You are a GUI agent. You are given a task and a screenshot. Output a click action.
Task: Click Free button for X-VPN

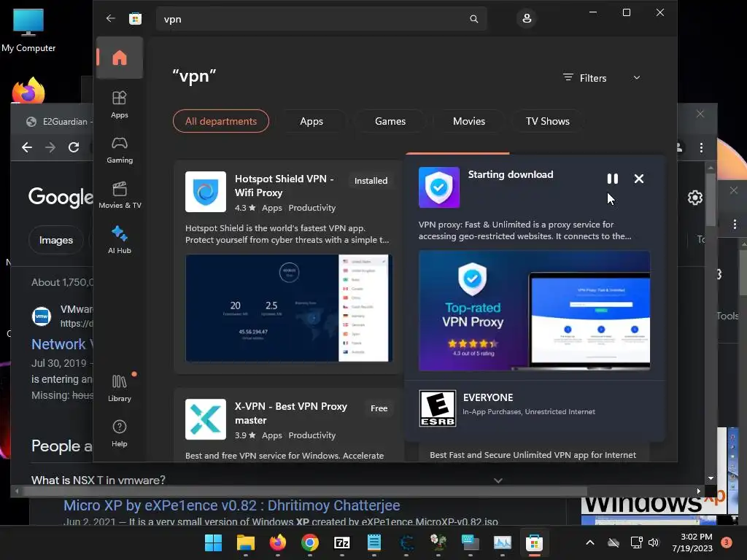click(379, 408)
